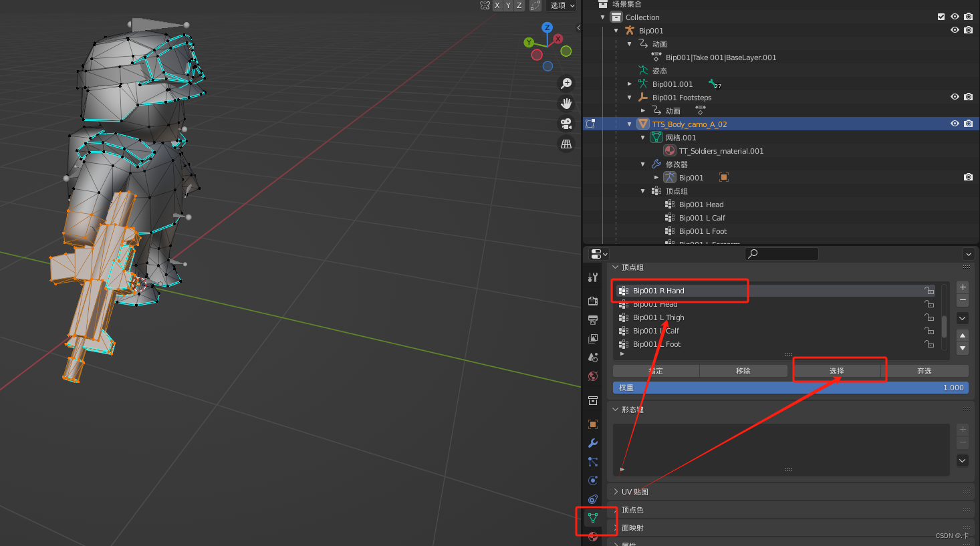Collapse the Bip001 Footsteps tree row
980x546 pixels.
pos(629,98)
